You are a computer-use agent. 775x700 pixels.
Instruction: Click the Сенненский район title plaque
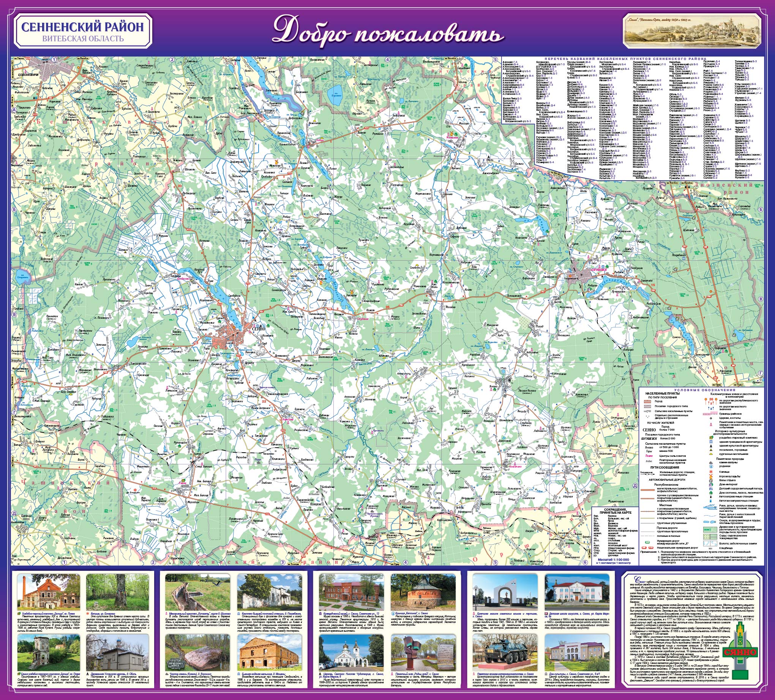[83, 31]
